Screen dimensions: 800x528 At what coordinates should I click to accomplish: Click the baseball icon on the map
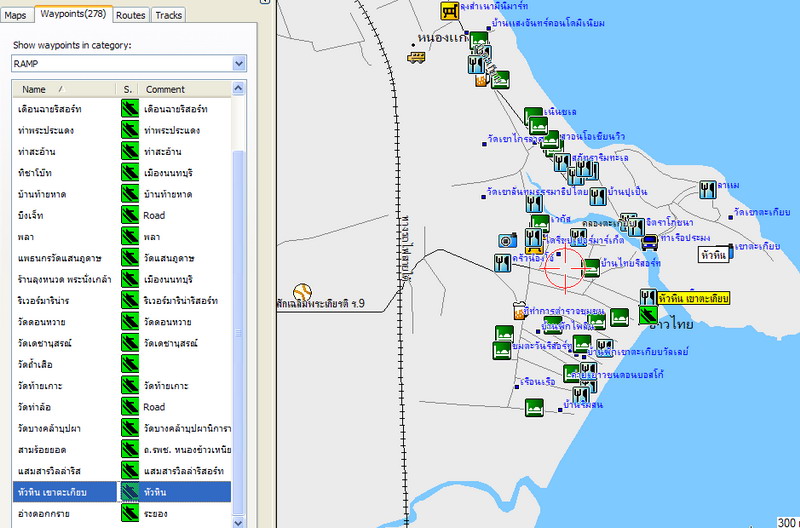[x=302, y=291]
